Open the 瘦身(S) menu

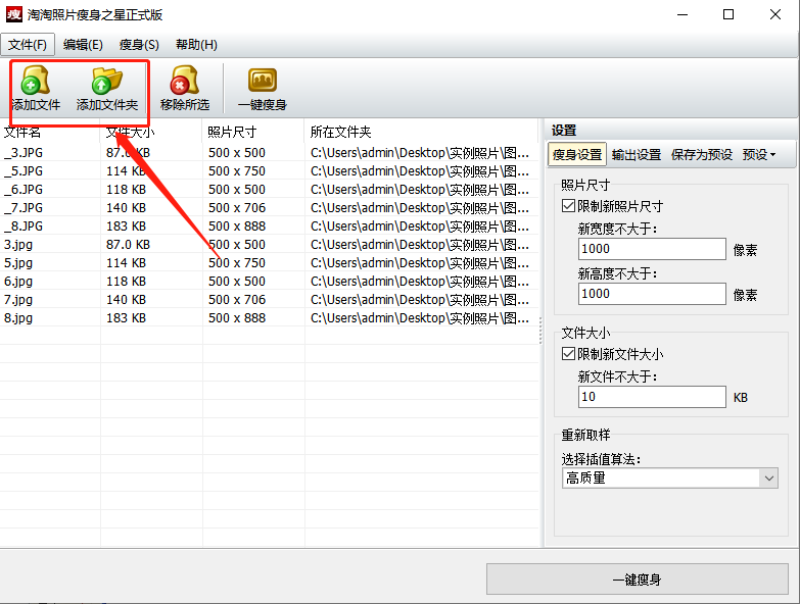click(x=139, y=45)
